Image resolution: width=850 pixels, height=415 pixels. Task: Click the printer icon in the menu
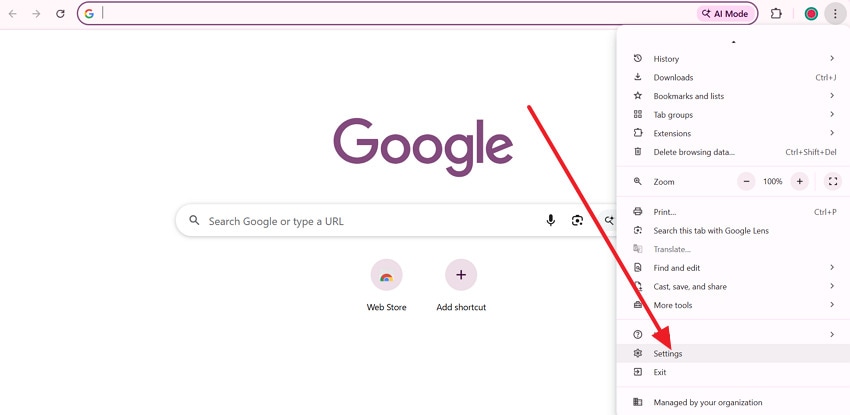638,212
